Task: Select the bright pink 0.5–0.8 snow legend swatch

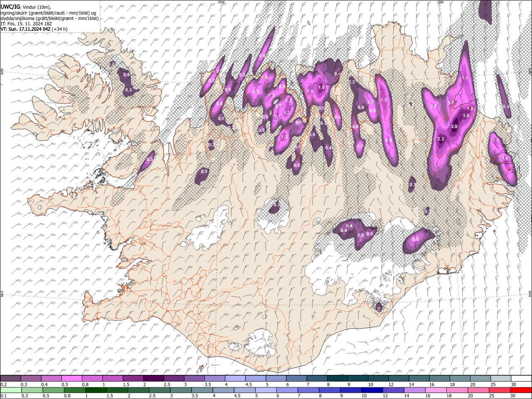Action: pos(71,378)
